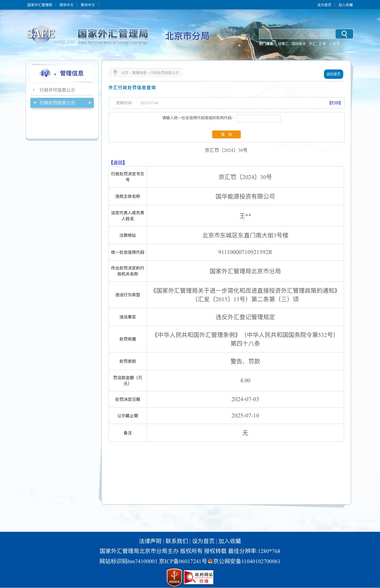Click the 【返回】 link above table
Viewport: 380px width, 588px height.
click(118, 163)
